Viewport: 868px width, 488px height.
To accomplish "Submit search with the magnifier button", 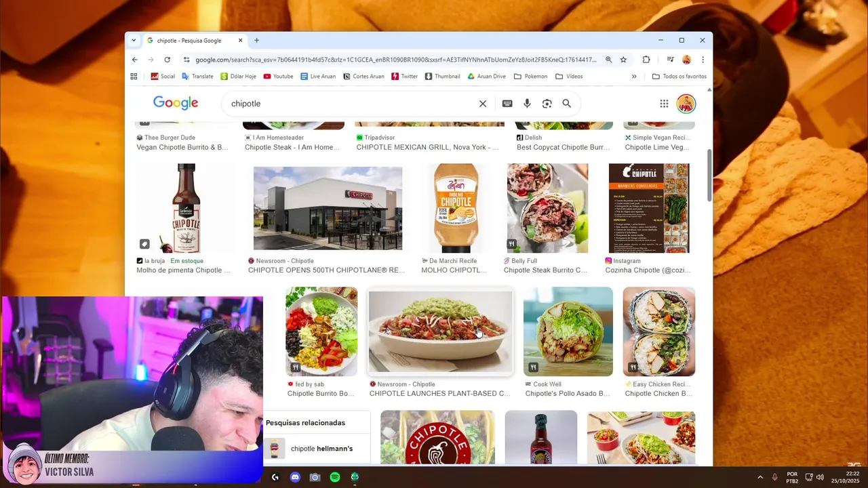I will coord(567,104).
